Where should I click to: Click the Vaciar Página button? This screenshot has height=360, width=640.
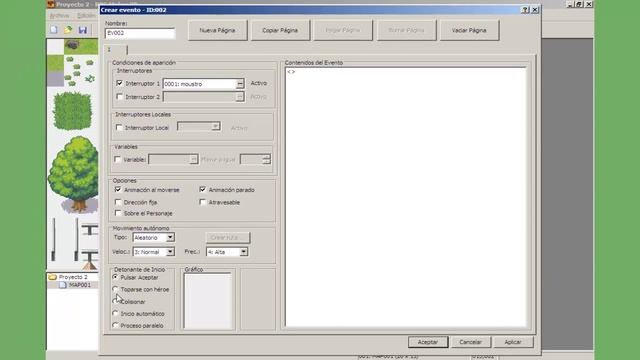pos(469,30)
